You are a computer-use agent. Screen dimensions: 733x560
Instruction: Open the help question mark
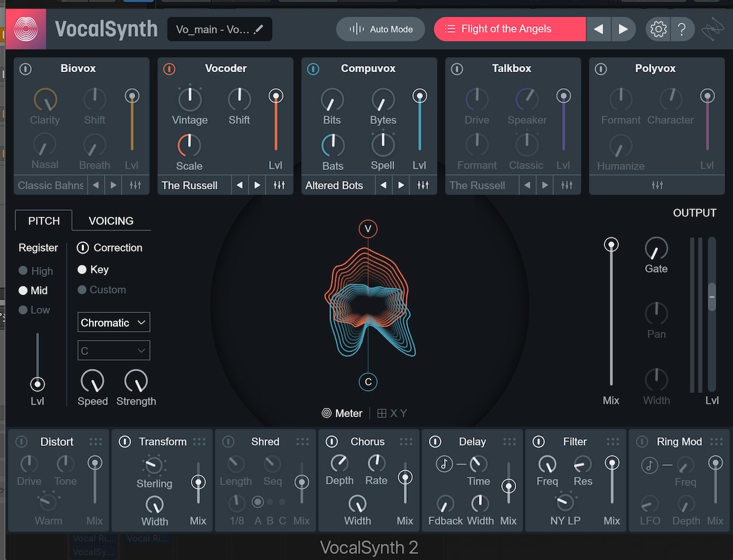(x=682, y=29)
